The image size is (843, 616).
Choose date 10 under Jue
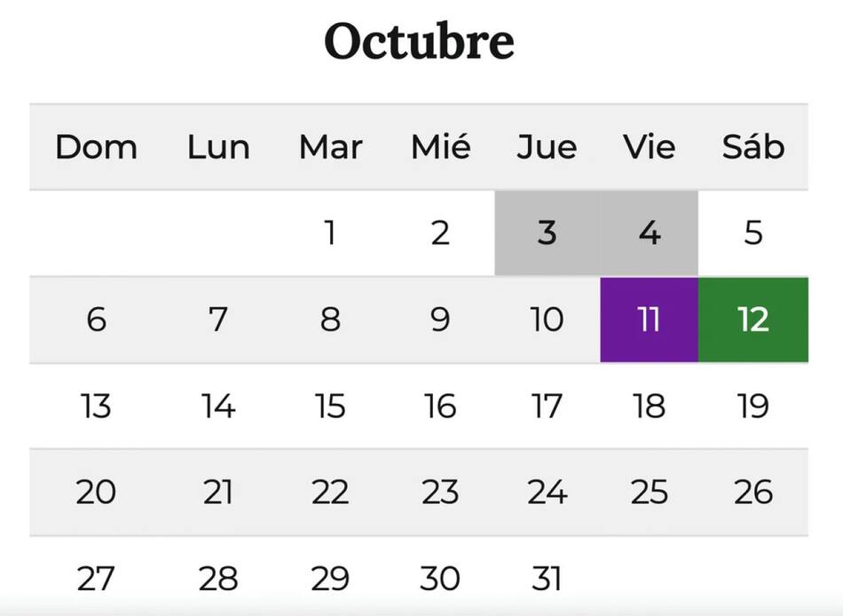(547, 320)
